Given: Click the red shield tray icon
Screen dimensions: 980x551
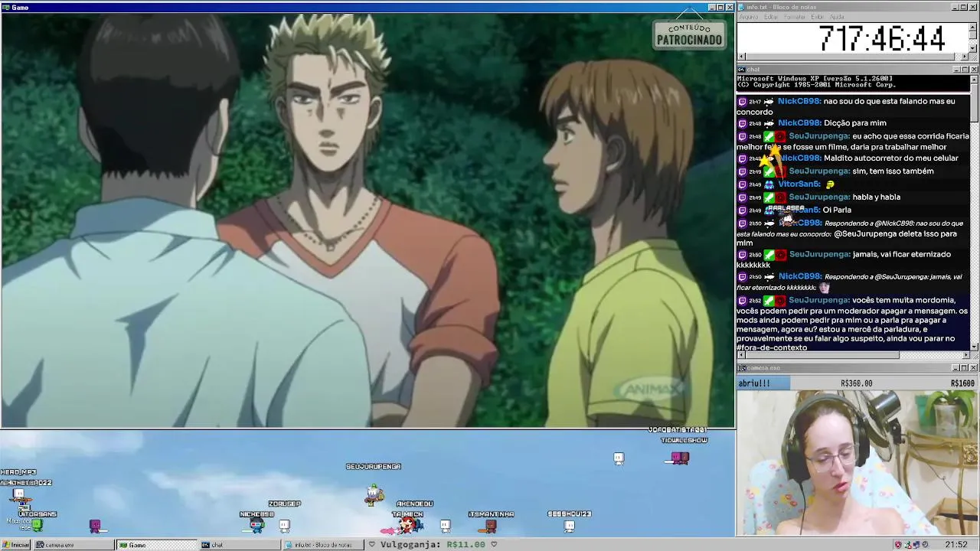Looking at the screenshot, I should [898, 545].
